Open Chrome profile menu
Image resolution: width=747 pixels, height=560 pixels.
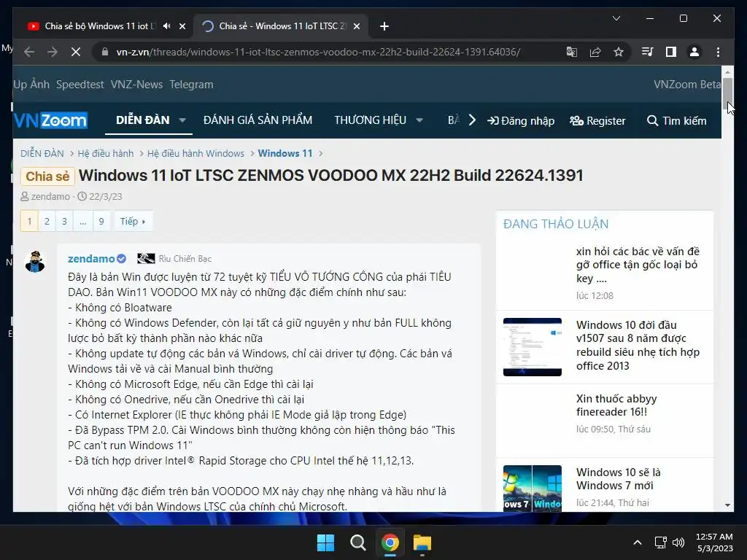(694, 52)
